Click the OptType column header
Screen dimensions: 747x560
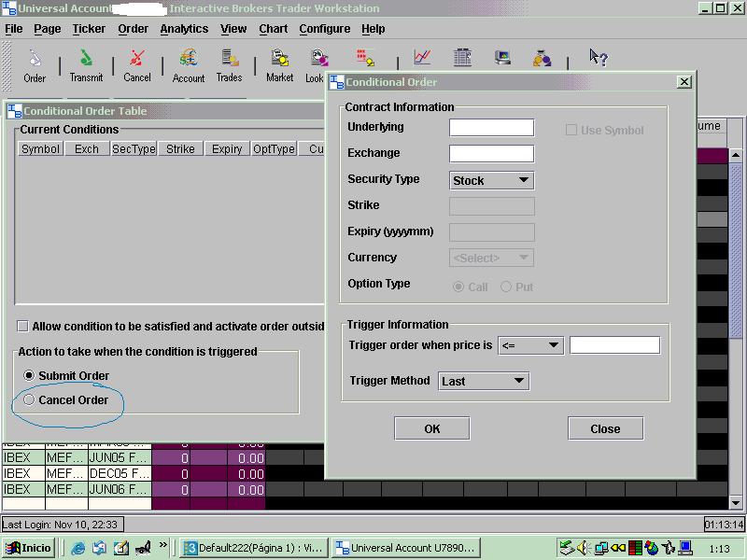tap(274, 149)
